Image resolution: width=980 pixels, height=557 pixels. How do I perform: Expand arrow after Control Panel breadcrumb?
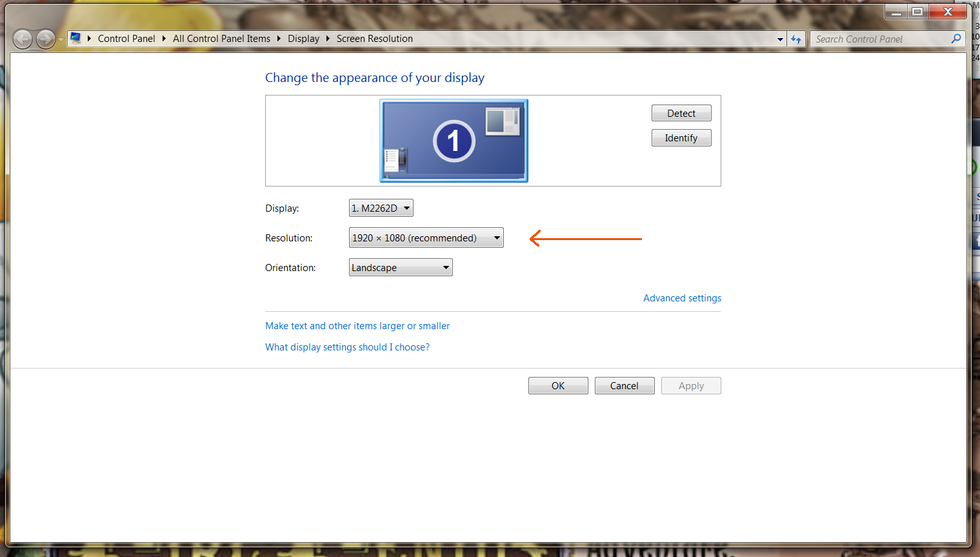(165, 39)
